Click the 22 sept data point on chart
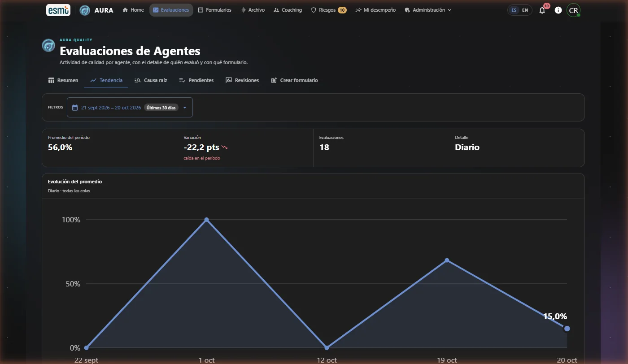This screenshot has height=364, width=628. pyautogui.click(x=86, y=347)
